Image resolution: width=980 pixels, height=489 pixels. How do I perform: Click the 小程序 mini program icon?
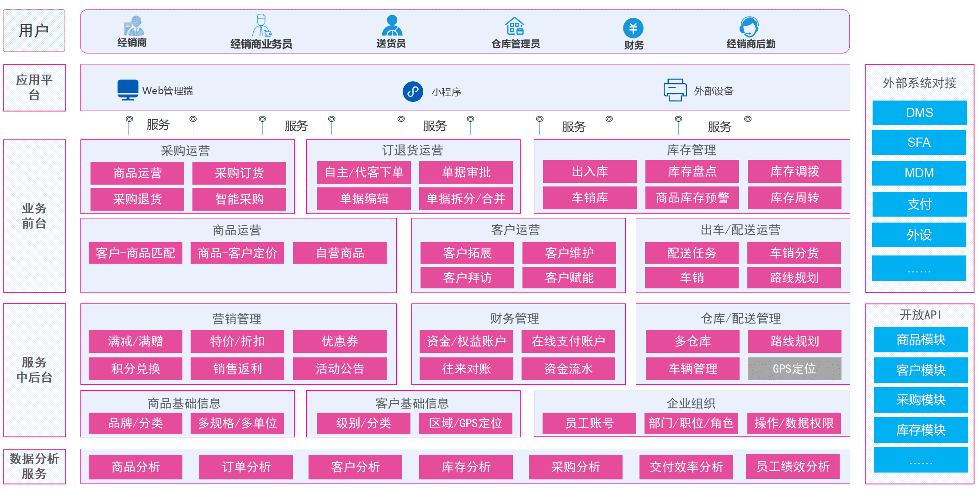[x=413, y=91]
